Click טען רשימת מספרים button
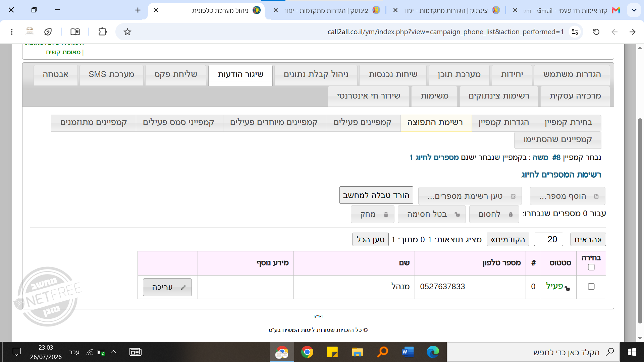This screenshot has height=362, width=644. pos(470,196)
